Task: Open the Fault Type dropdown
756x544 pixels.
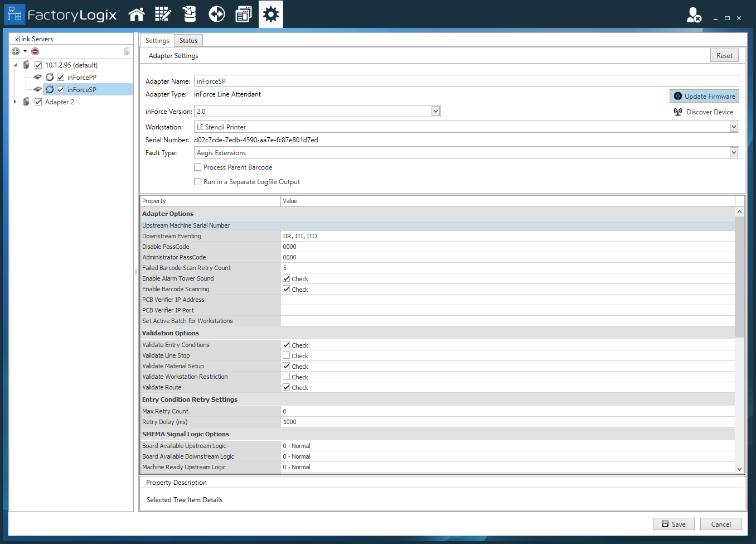Action: click(734, 152)
